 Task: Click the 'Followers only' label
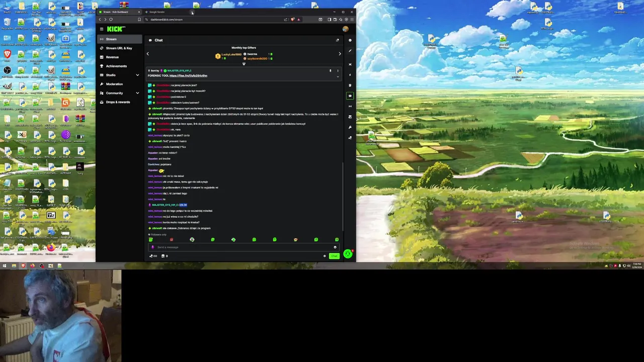click(x=159, y=235)
